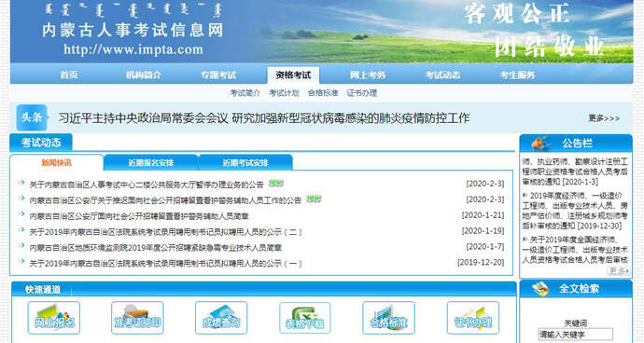Click 更多>>> beside the headline
The height and width of the screenshot is (343, 644).
604,118
